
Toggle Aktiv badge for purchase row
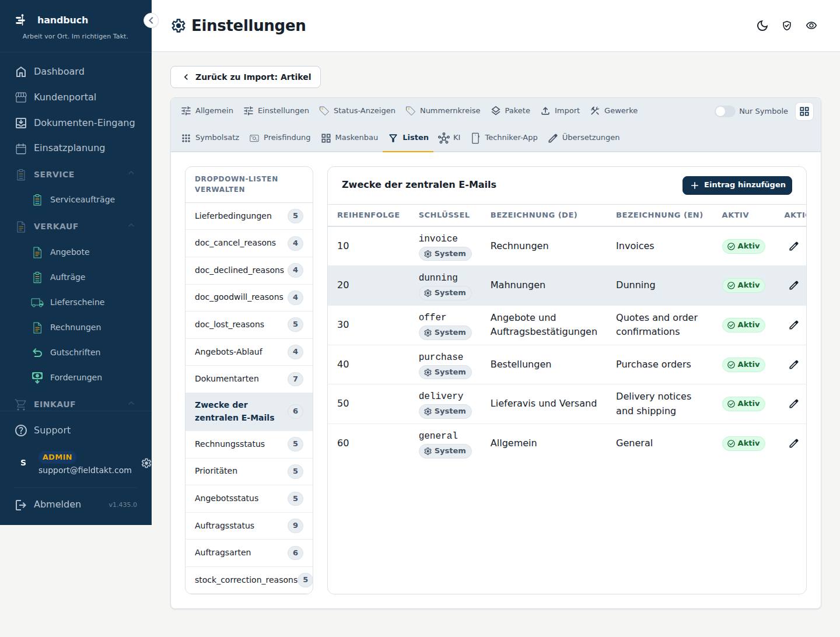[744, 365]
